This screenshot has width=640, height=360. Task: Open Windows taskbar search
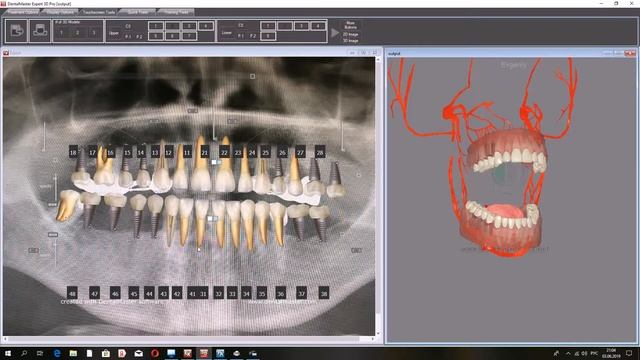pyautogui.click(x=24, y=353)
